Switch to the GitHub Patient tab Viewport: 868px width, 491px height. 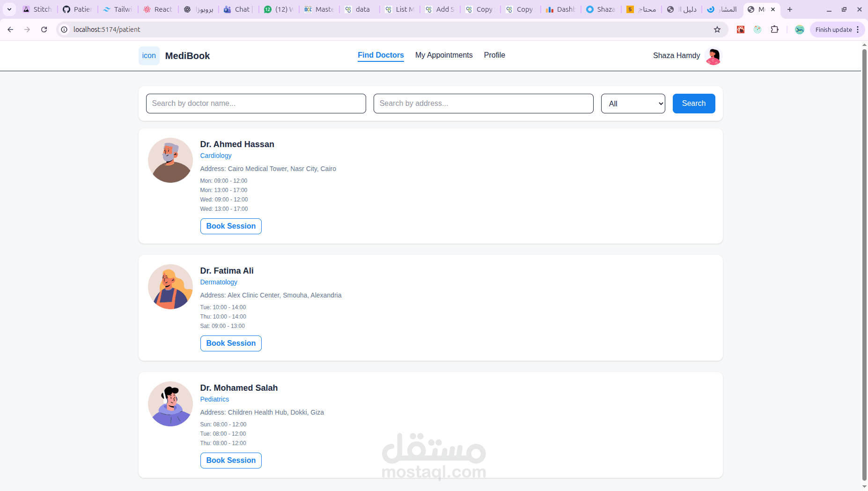(x=78, y=9)
